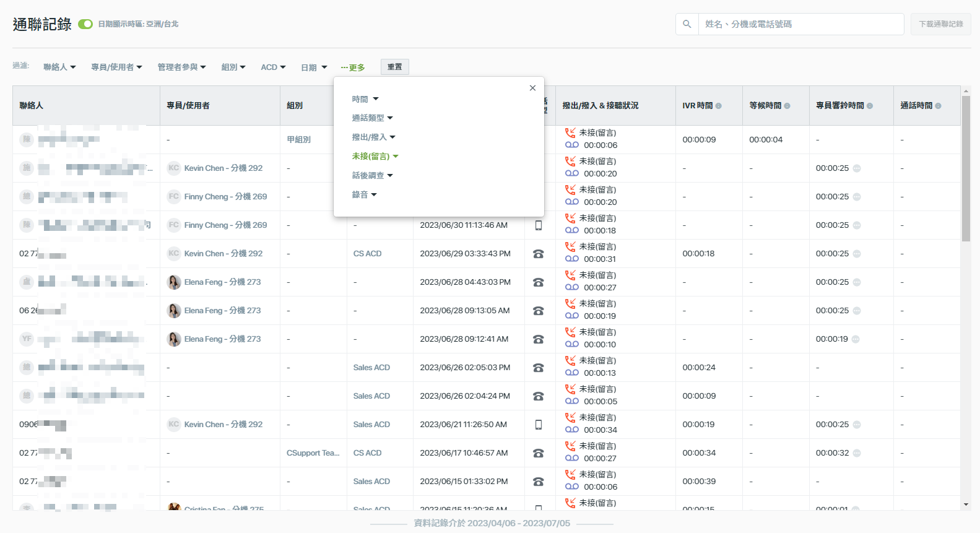Click the 更多 more filters link

353,67
